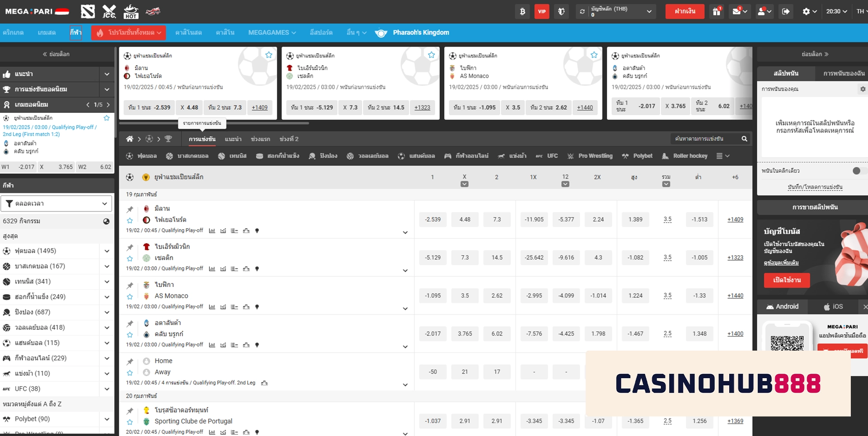Switch to the bet slip tab

click(786, 73)
